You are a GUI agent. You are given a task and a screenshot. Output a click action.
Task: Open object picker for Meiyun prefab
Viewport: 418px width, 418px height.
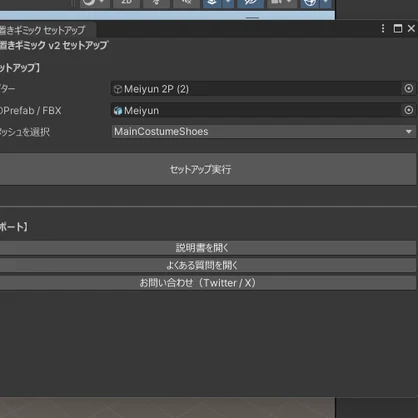409,110
